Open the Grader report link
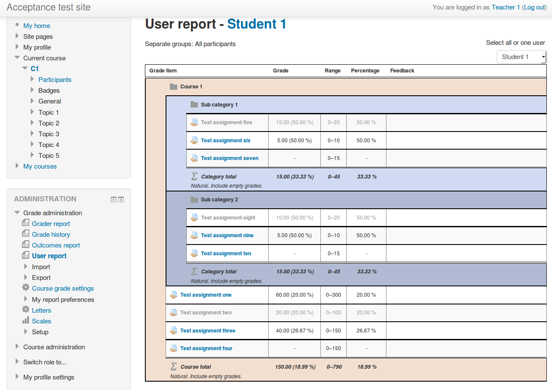The image size is (552, 392). 51,224
